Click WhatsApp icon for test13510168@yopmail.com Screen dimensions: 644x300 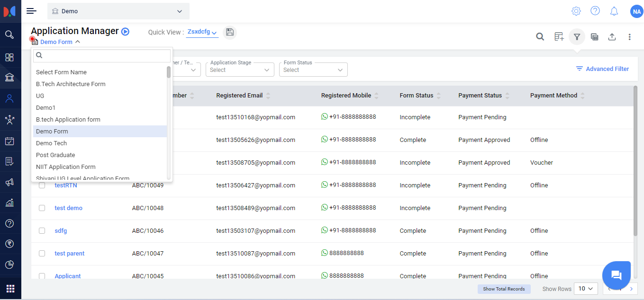pyautogui.click(x=325, y=116)
